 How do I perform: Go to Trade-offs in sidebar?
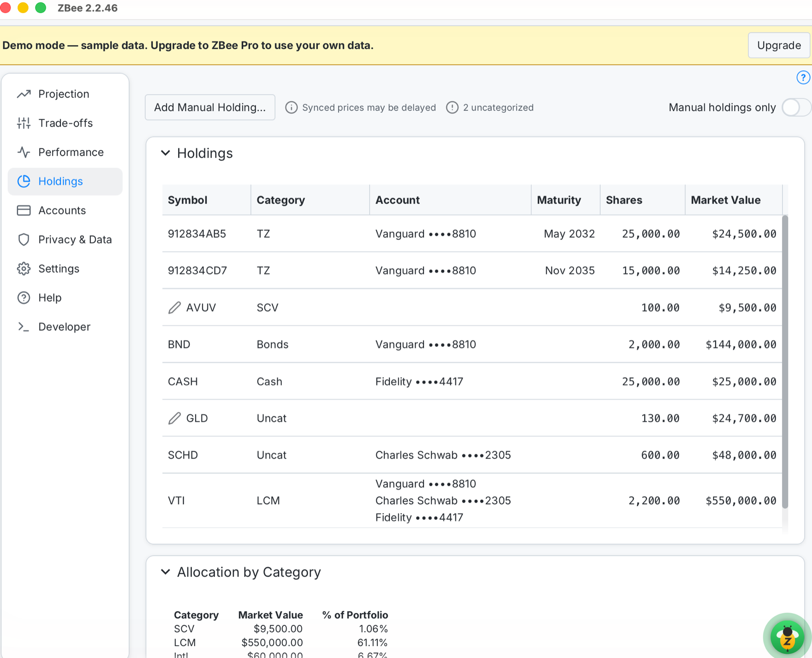coord(65,123)
